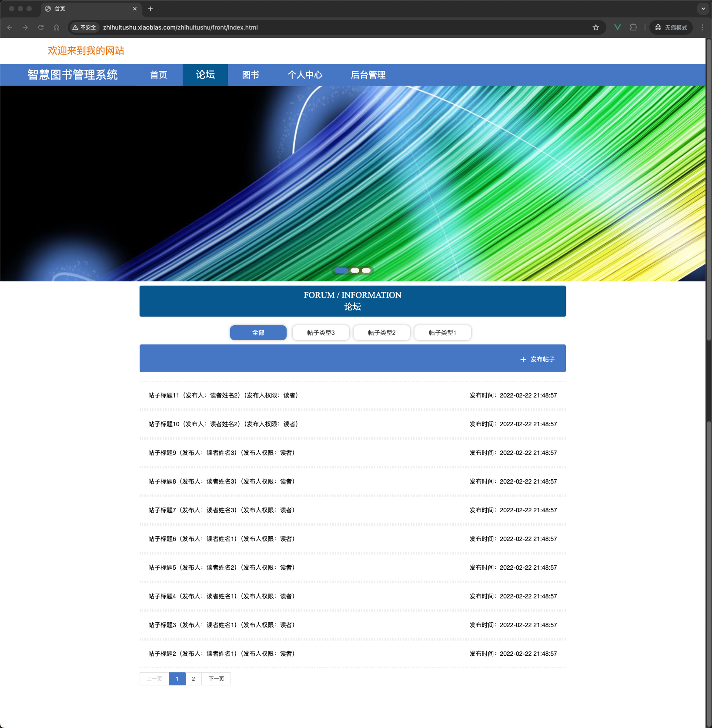Close the 首页 browser tab
The height and width of the screenshot is (728, 712).
point(135,9)
